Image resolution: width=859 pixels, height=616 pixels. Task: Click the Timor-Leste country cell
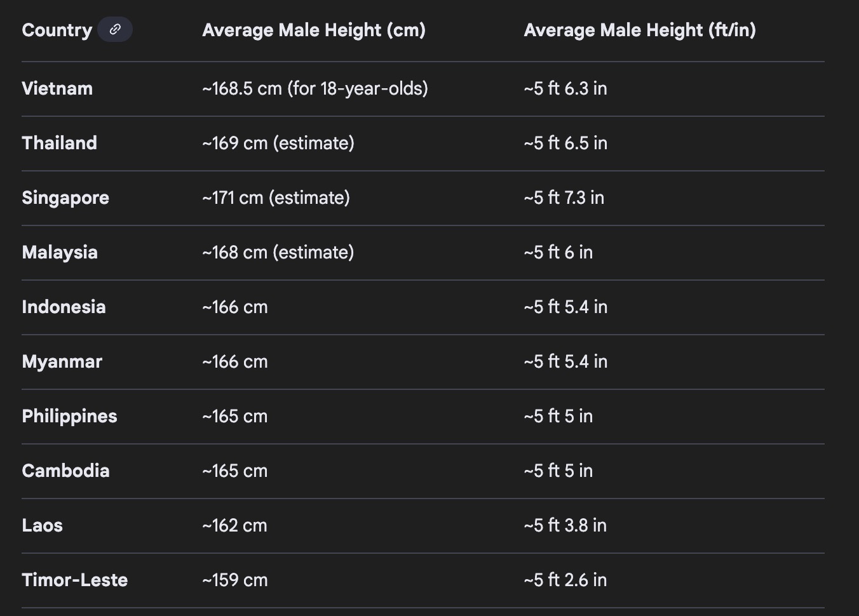[x=75, y=580]
